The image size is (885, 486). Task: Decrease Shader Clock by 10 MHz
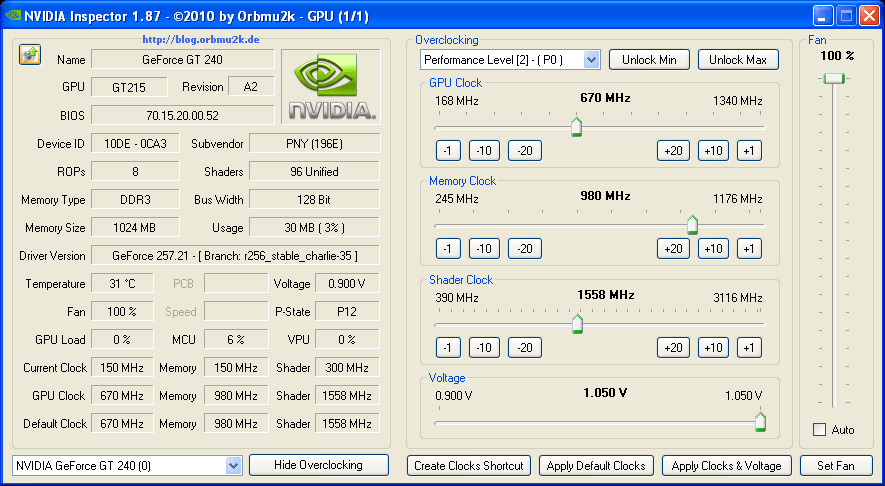(x=484, y=348)
